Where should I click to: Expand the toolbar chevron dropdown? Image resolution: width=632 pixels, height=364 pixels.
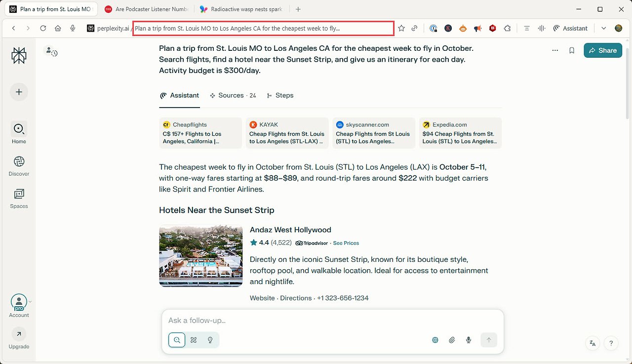603,29
